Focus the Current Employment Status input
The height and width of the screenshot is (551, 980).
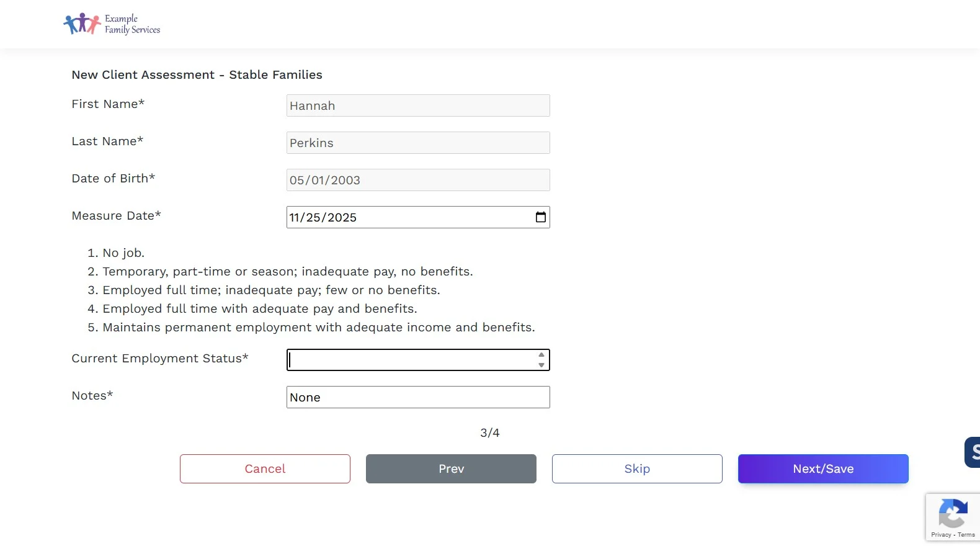409,360
